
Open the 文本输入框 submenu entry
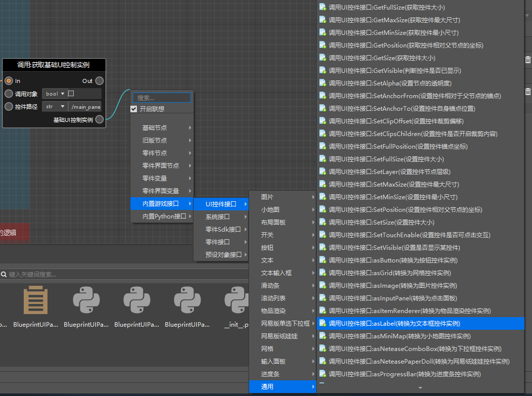tap(282, 273)
